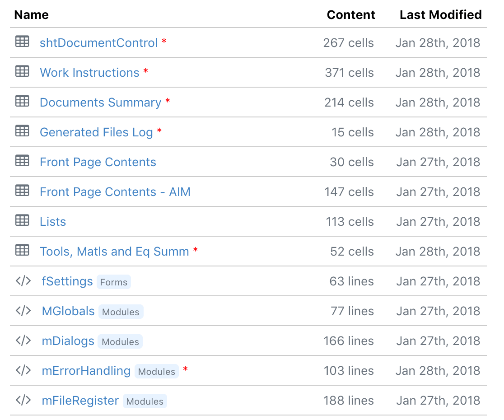504x420 pixels.
Task: Open Front Page Contents - AIM sheet
Action: pyautogui.click(x=115, y=192)
